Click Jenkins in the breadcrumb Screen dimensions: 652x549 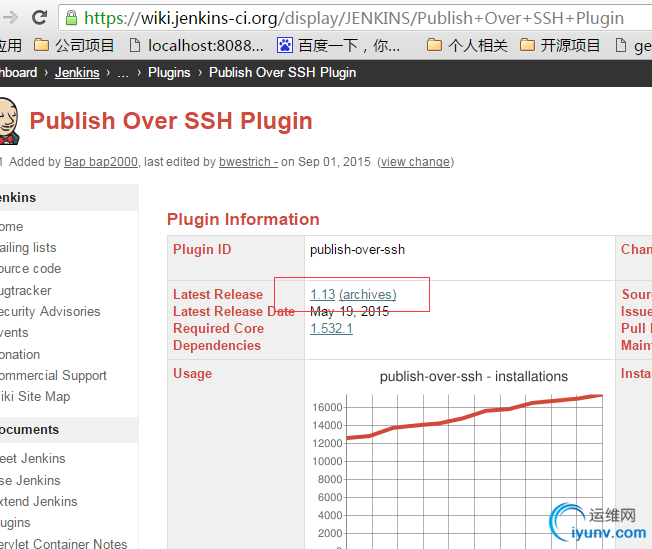[x=77, y=73]
